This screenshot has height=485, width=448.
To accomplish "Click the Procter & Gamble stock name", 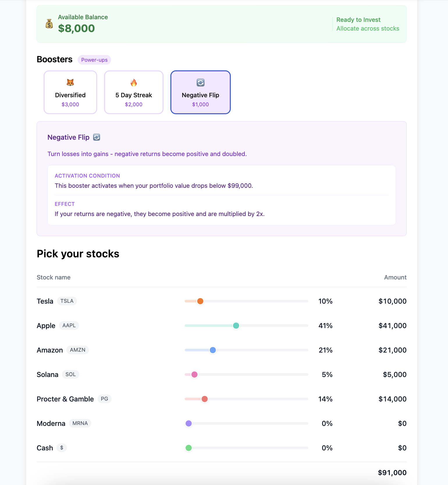I will [65, 399].
